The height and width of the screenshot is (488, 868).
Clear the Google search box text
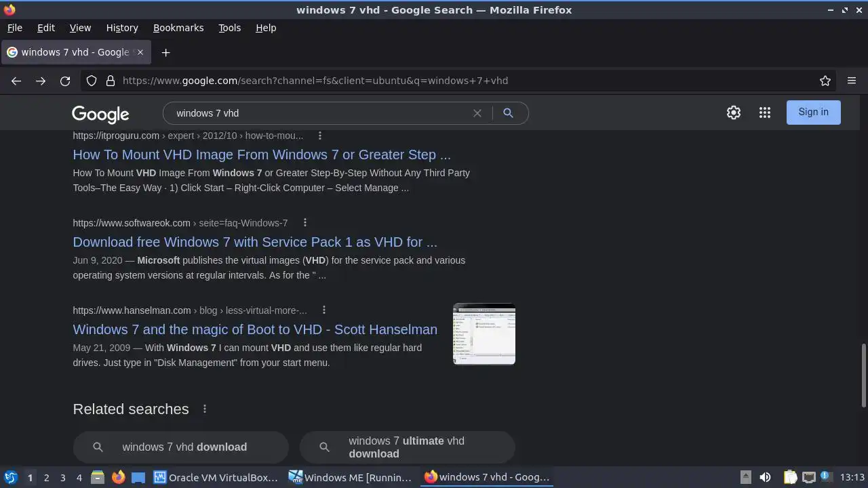click(477, 113)
